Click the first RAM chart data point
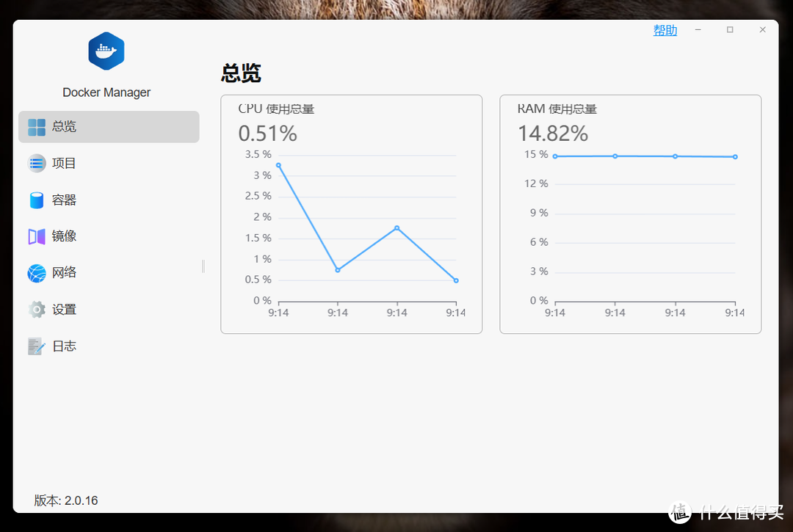793x532 pixels. click(555, 156)
